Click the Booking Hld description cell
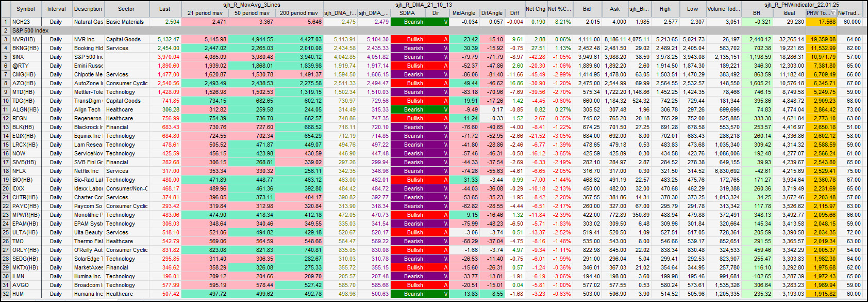 click(88, 48)
